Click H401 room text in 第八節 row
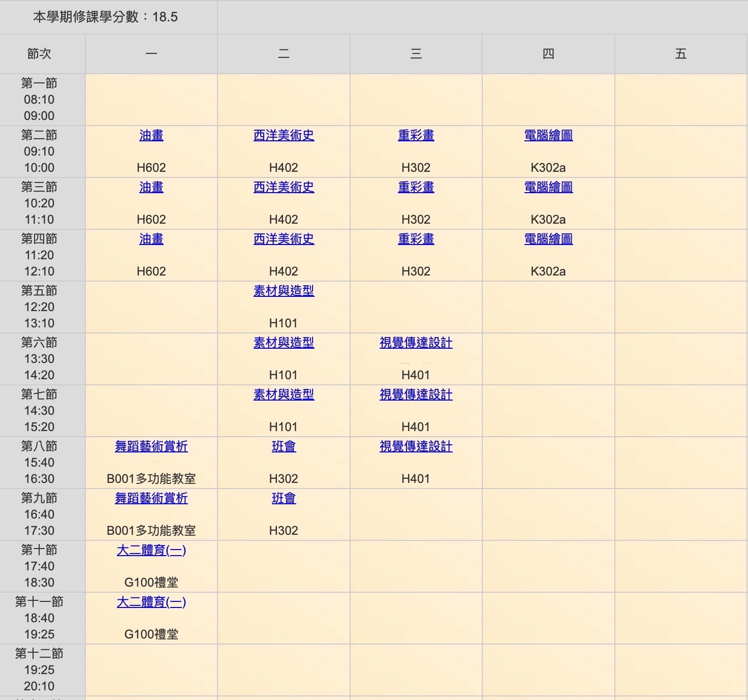 (416, 479)
